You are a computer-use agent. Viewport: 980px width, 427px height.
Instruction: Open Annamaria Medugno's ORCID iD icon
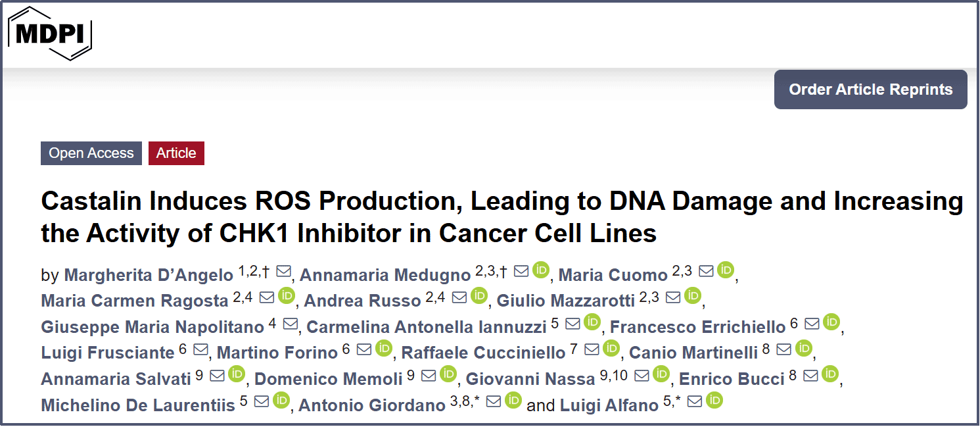(x=541, y=270)
